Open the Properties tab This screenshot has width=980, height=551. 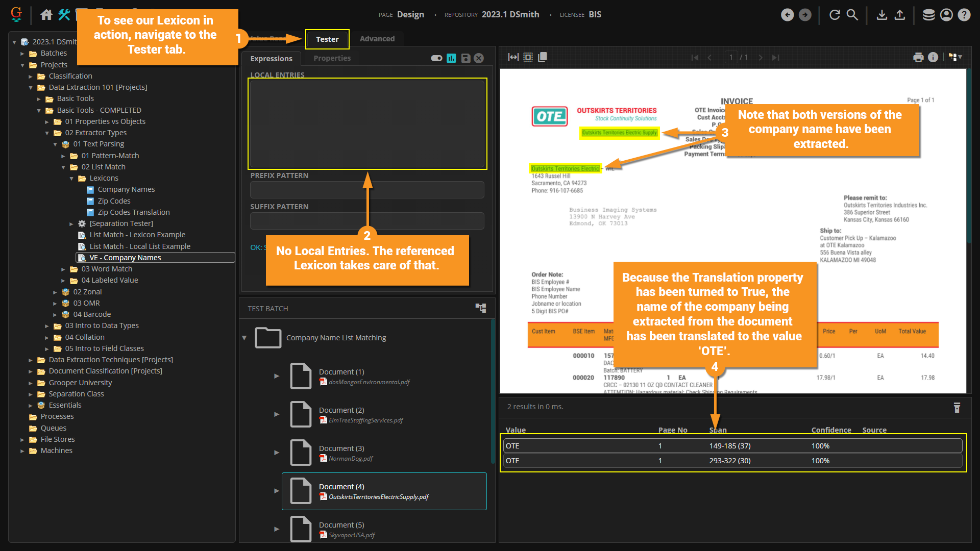pos(332,58)
